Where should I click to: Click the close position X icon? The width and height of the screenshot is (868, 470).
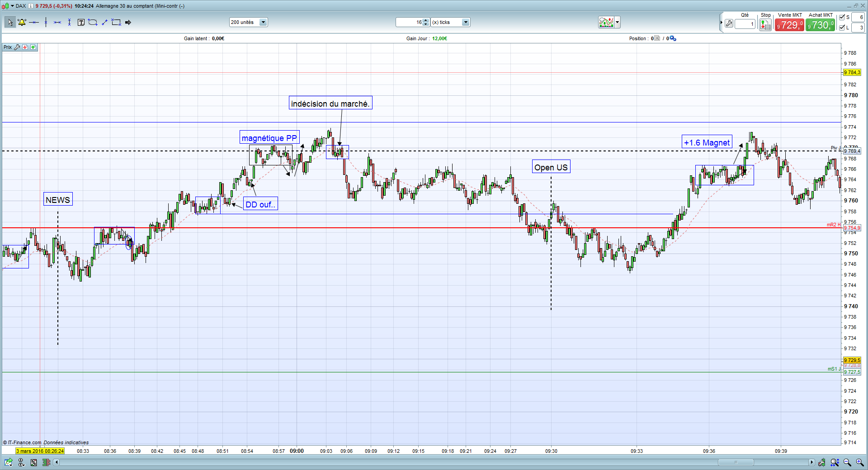[657, 38]
